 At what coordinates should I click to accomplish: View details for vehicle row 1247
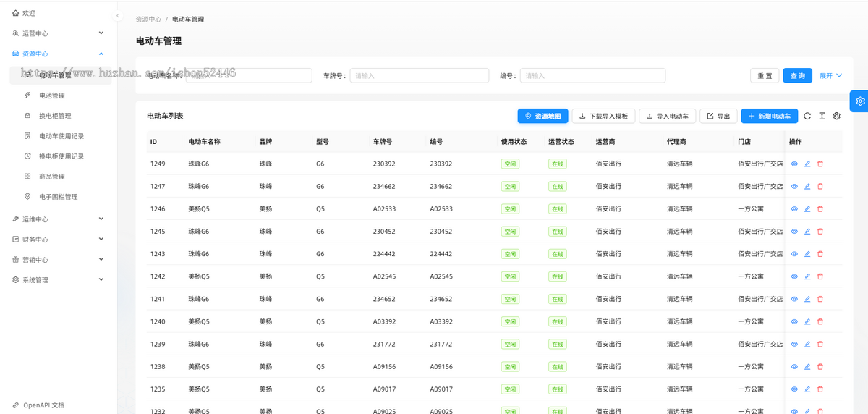click(794, 186)
